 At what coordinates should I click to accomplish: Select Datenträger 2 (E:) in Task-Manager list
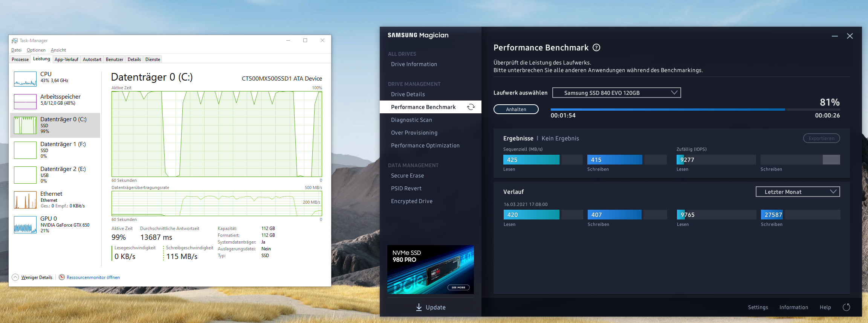pyautogui.click(x=55, y=175)
